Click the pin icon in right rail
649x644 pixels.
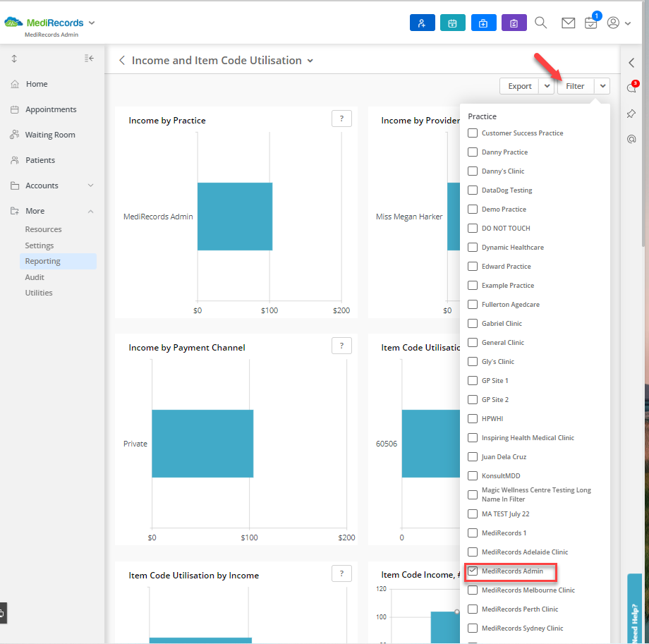[631, 114]
